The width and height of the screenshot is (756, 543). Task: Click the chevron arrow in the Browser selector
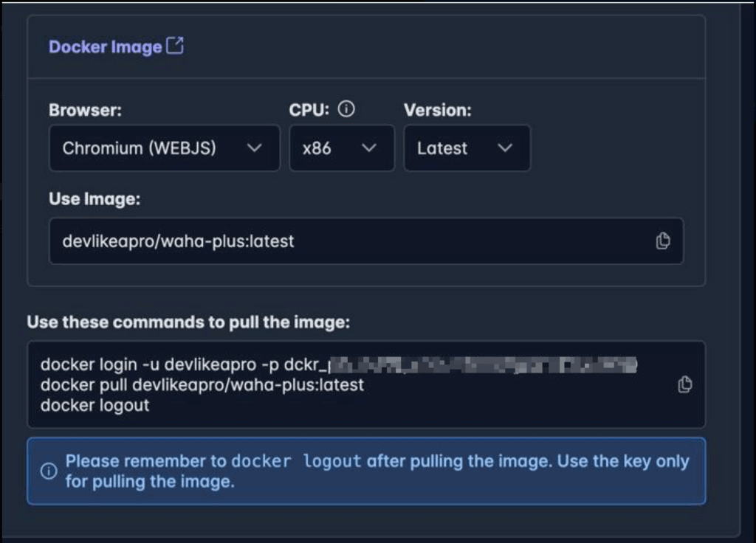(254, 148)
